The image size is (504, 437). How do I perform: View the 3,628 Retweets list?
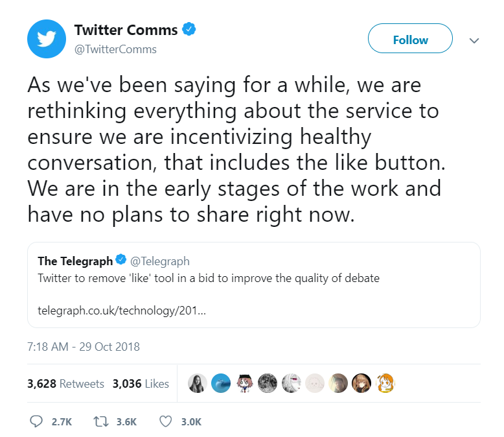click(x=65, y=384)
